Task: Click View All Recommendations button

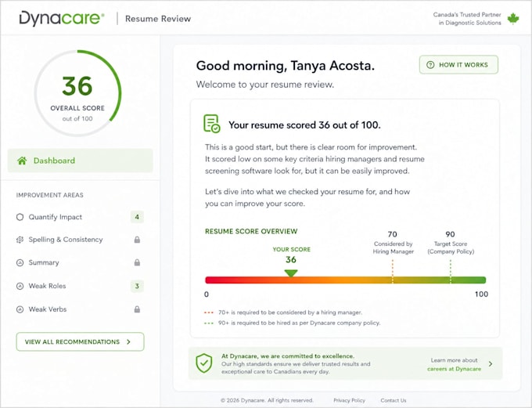Action: [x=80, y=341]
